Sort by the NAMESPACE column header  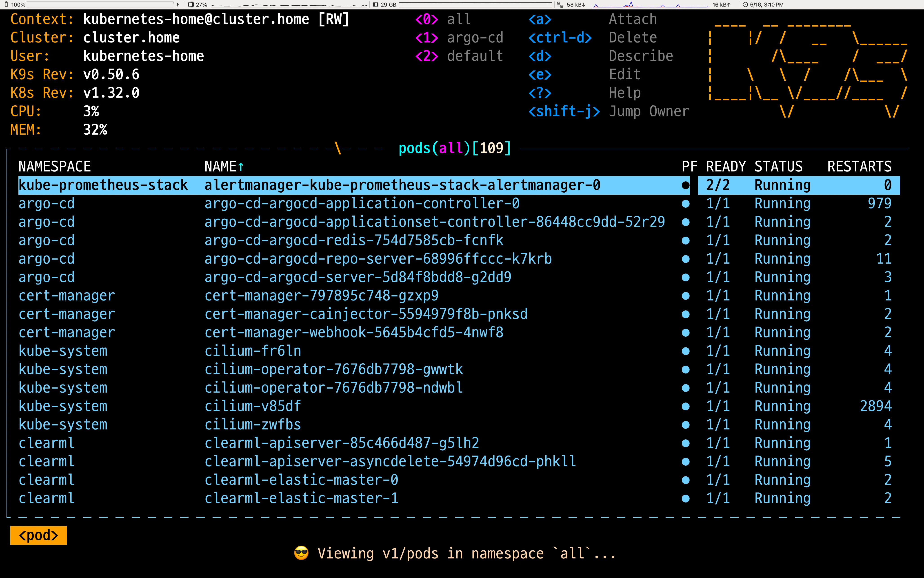coord(55,167)
